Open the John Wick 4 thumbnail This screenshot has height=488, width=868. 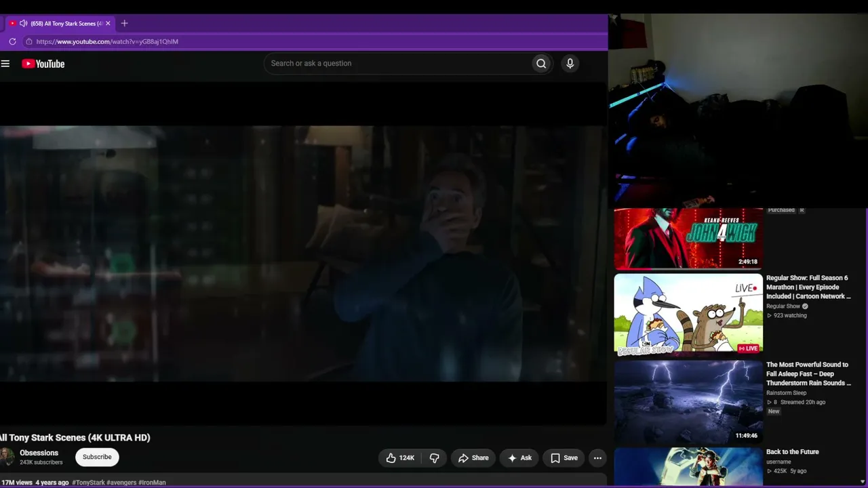click(x=688, y=239)
